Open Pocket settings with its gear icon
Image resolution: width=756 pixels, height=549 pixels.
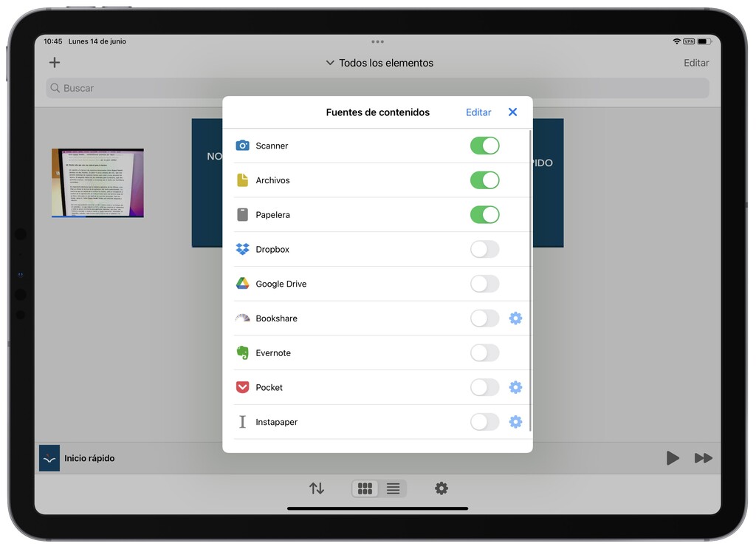tap(515, 387)
